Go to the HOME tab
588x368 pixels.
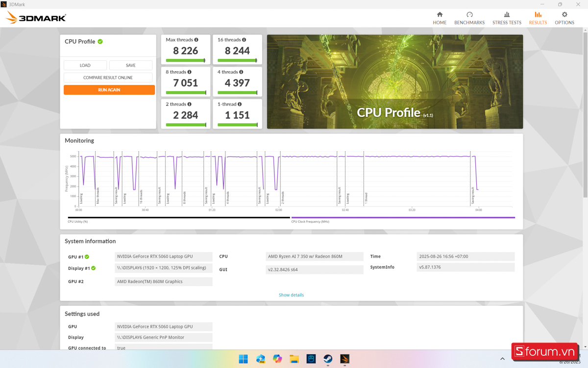440,18
